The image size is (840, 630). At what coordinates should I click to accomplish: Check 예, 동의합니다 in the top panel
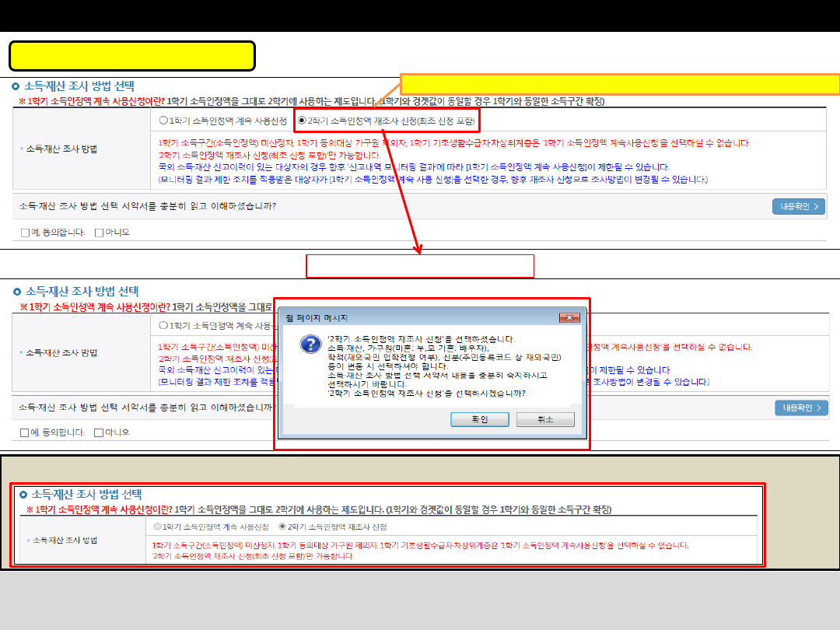click(x=26, y=233)
